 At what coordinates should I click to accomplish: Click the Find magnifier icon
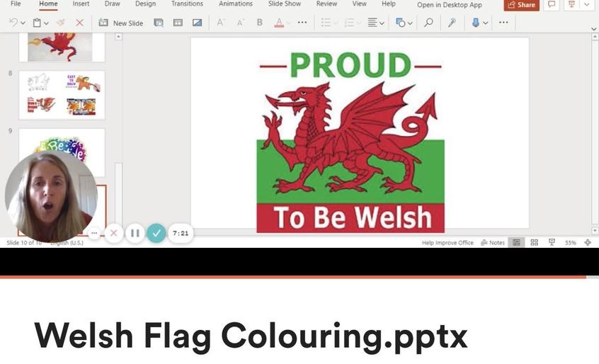(428, 23)
